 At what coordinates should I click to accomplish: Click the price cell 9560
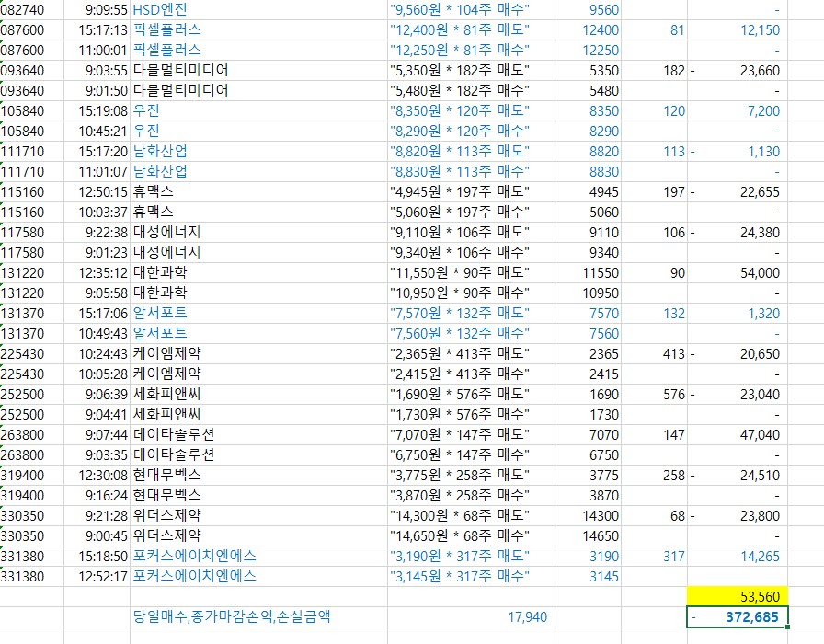pyautogui.click(x=588, y=10)
